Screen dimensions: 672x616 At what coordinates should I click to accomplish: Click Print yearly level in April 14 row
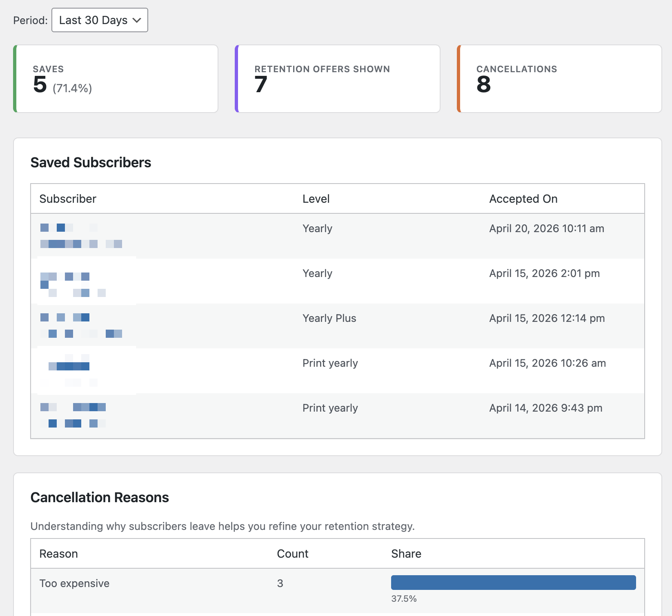pyautogui.click(x=330, y=408)
